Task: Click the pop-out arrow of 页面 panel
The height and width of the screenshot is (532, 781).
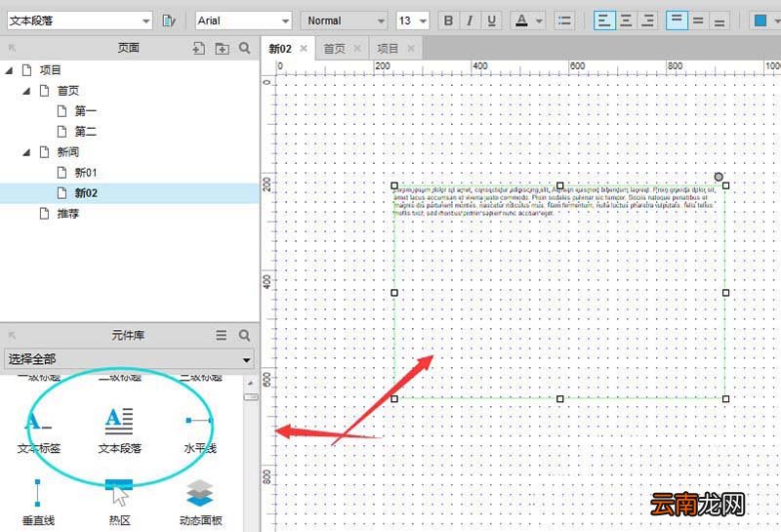Action: pyautogui.click(x=13, y=48)
